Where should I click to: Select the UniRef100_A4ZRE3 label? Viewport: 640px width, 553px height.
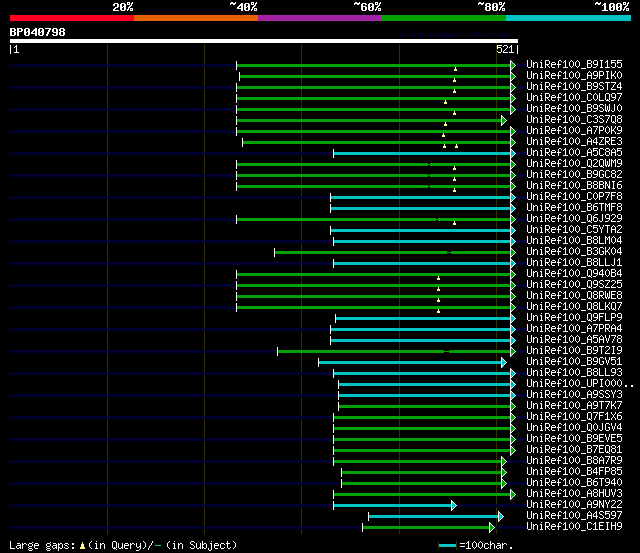click(574, 142)
